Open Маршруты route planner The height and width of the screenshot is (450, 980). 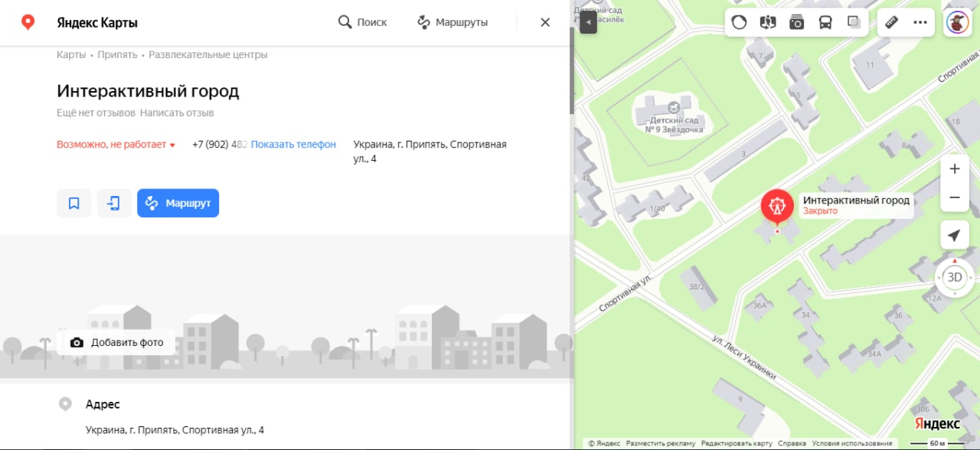click(452, 22)
